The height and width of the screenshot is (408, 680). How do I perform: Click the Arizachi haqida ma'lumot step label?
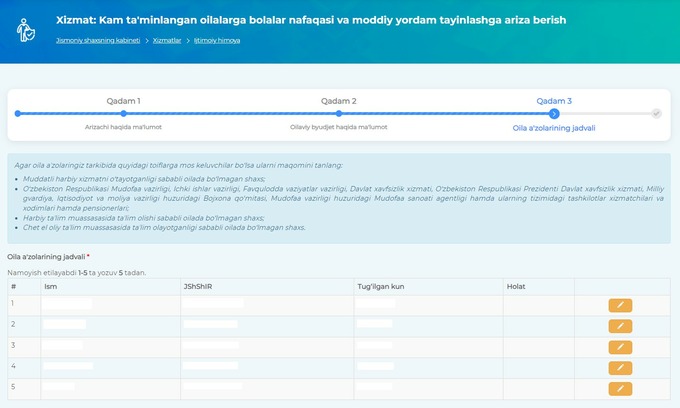point(123,127)
